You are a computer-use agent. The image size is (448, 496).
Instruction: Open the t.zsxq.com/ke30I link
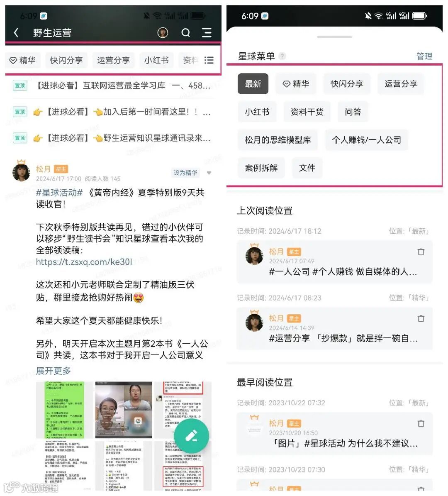pos(84,262)
